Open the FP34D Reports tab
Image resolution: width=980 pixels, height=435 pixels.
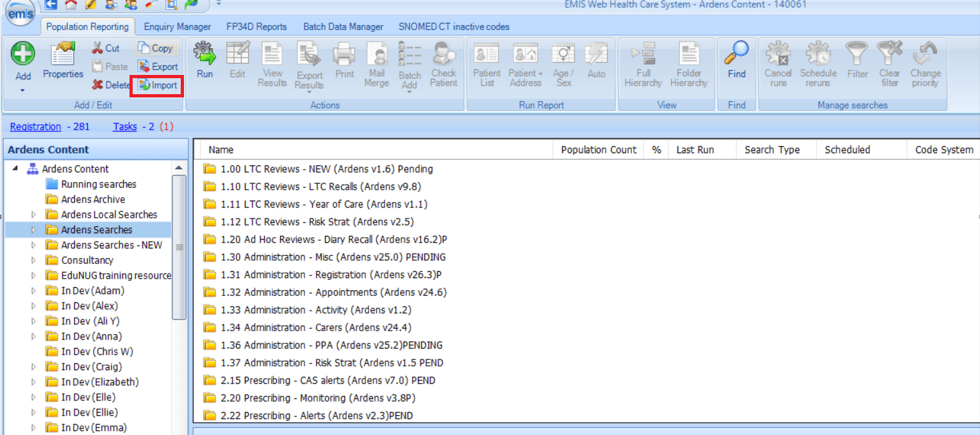[x=256, y=27]
